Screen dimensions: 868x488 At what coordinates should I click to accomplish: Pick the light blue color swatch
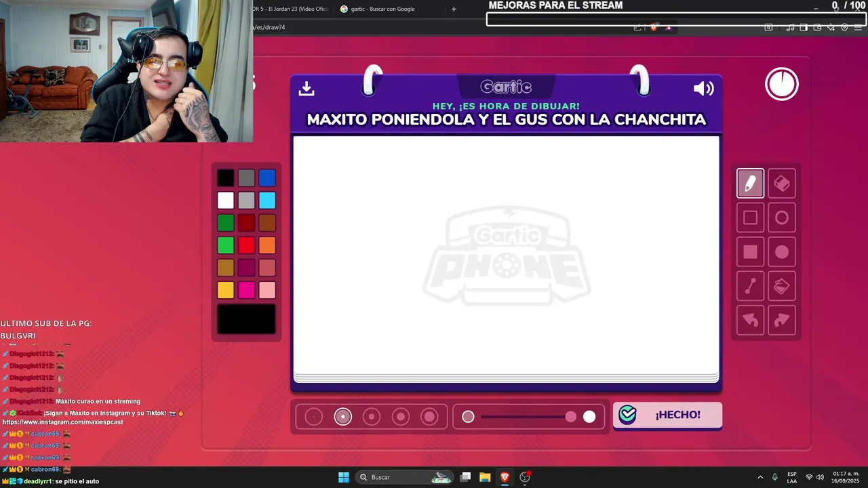267,201
